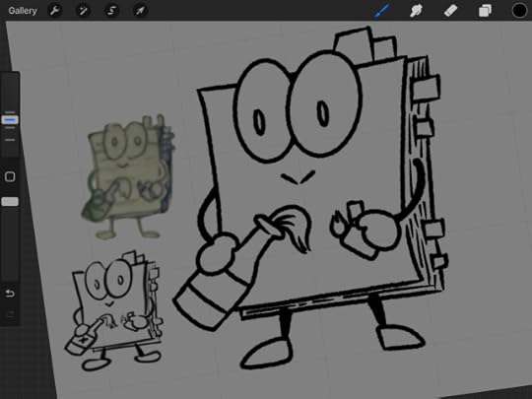Image resolution: width=532 pixels, height=399 pixels.
Task: Select the Smudge finger tool
Action: pos(416,11)
